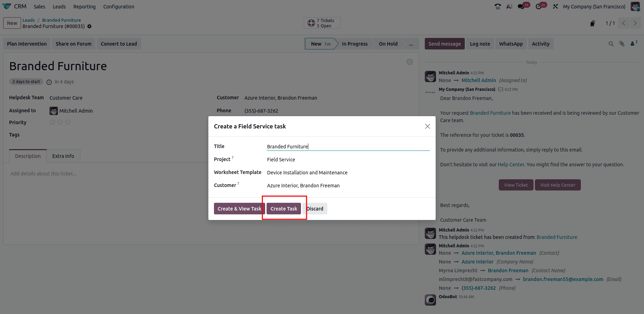
Task: Click Log note in chatter
Action: (479, 44)
